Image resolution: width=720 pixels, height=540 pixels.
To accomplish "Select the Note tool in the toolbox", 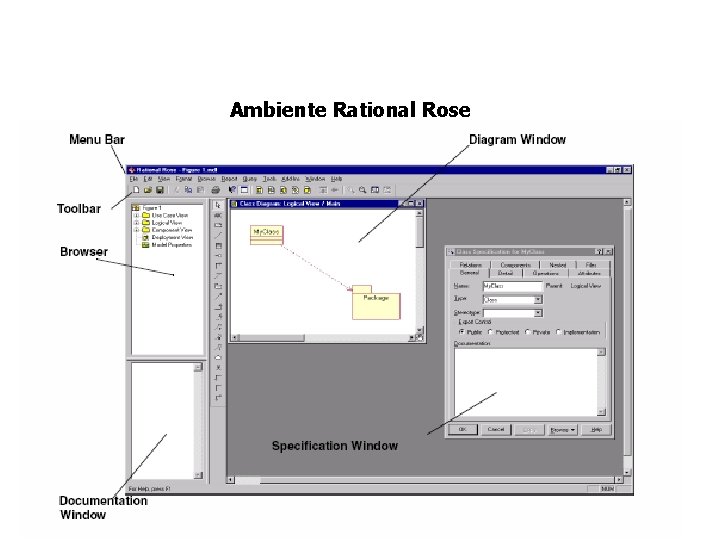I will coord(218,225).
